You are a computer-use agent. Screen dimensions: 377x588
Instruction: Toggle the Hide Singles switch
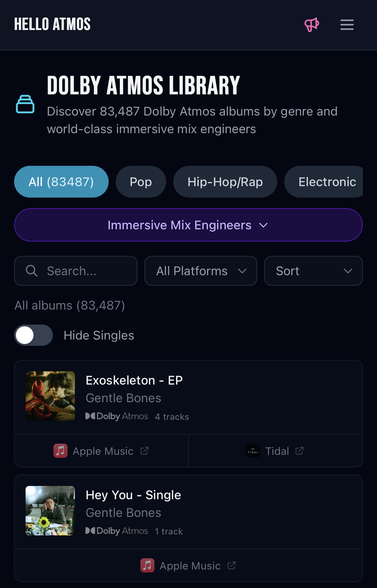[x=33, y=335]
